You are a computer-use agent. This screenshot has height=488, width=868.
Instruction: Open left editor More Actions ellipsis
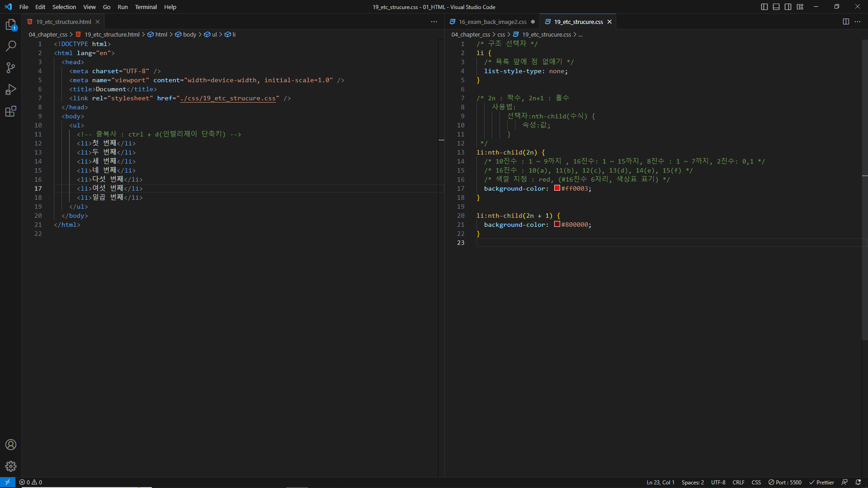(434, 22)
